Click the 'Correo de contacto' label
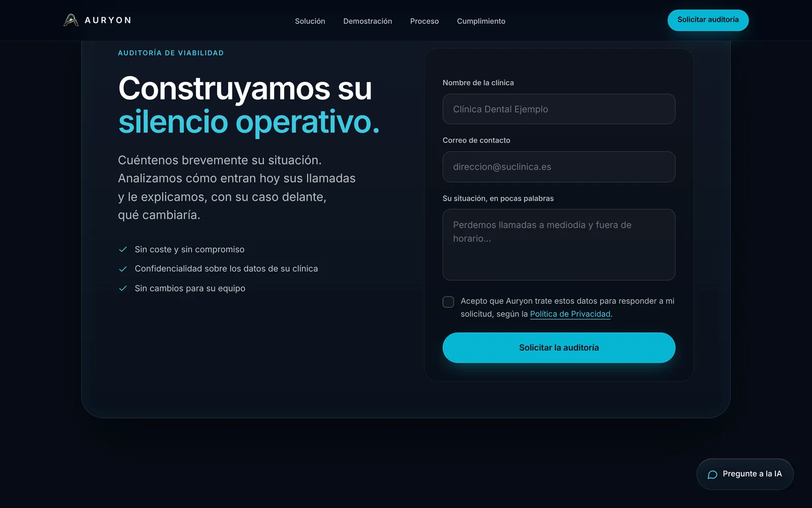Screen dimensions: 812x508 (476, 140)
